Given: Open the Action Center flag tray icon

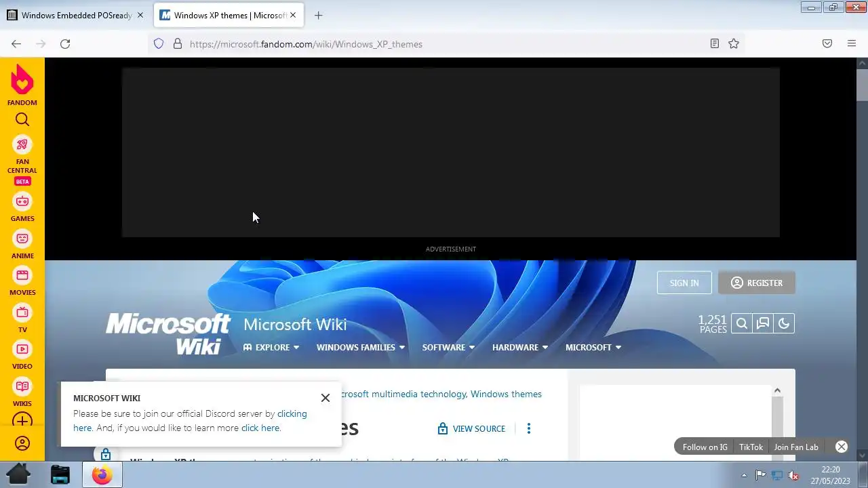Looking at the screenshot, I should (761, 475).
